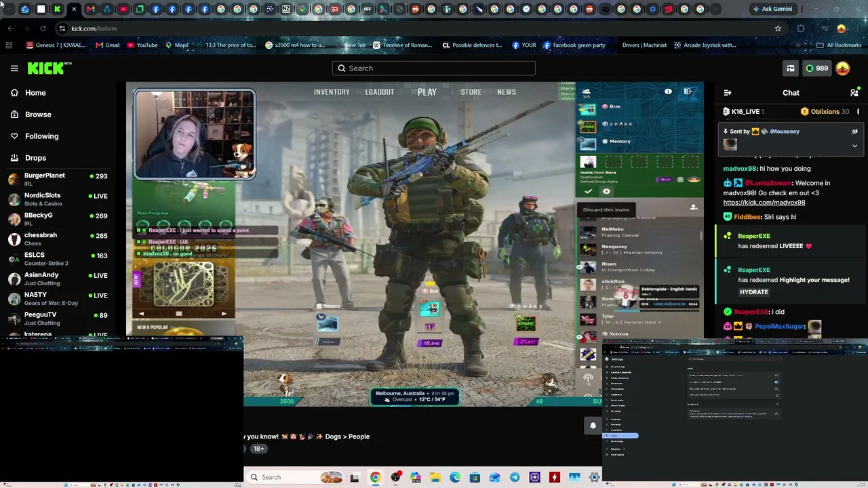Viewport: 868px width, 488px height.
Task: Open the All Bookmarks folder
Action: pos(839,45)
